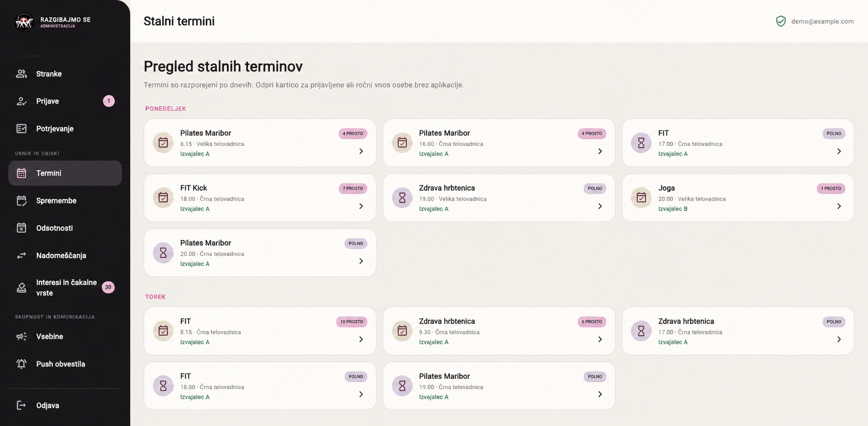This screenshot has height=426, width=868.
Task: Open Push obvestila section
Action: [x=65, y=364]
